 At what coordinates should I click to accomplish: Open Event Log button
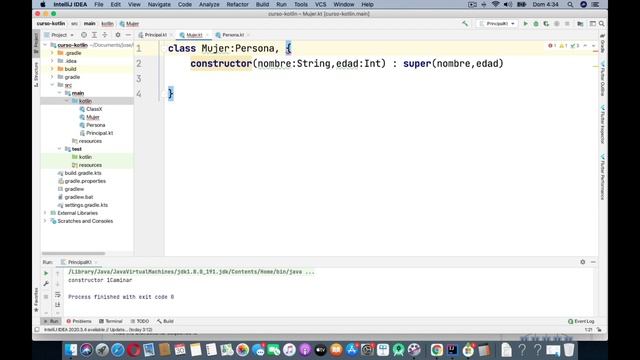click(581, 321)
